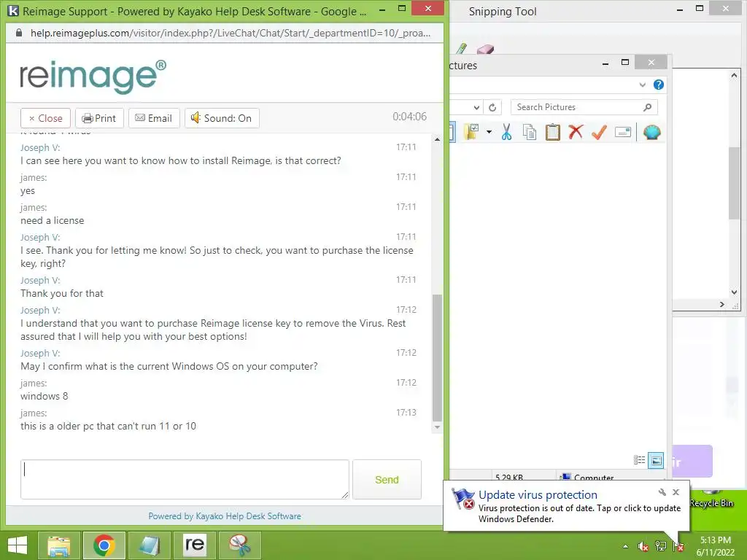Click the muted volume tray icon
The height and width of the screenshot is (560, 747).
[643, 546]
